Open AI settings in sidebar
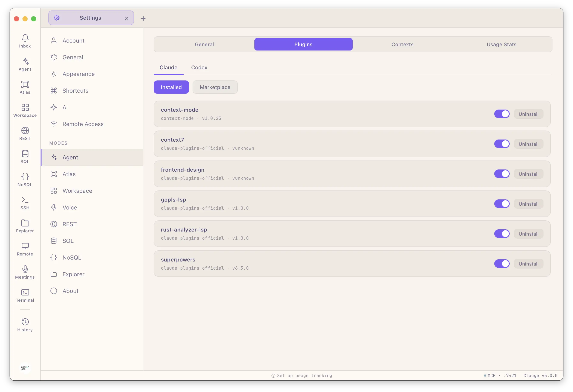Image resolution: width=573 pixels, height=392 pixels. pyautogui.click(x=92, y=107)
